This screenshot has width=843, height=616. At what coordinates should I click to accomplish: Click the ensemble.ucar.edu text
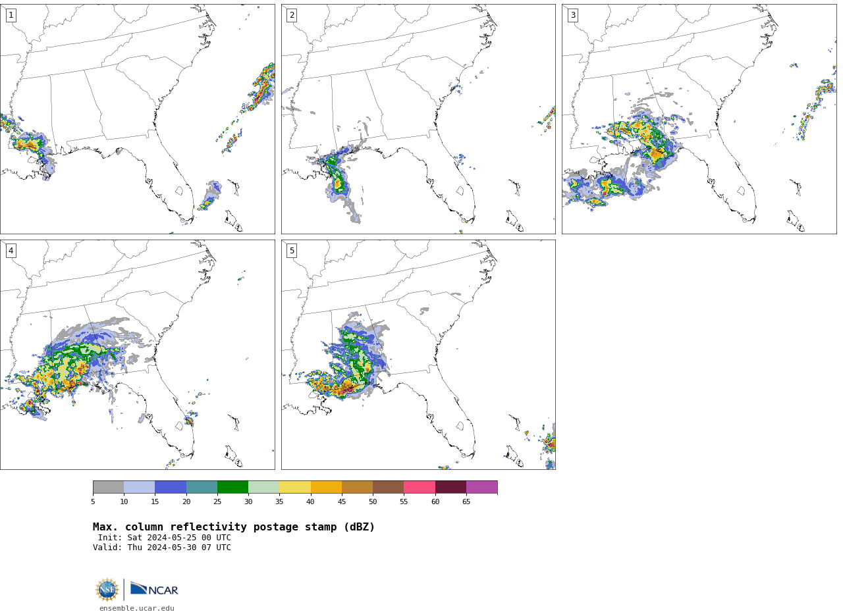137,609
